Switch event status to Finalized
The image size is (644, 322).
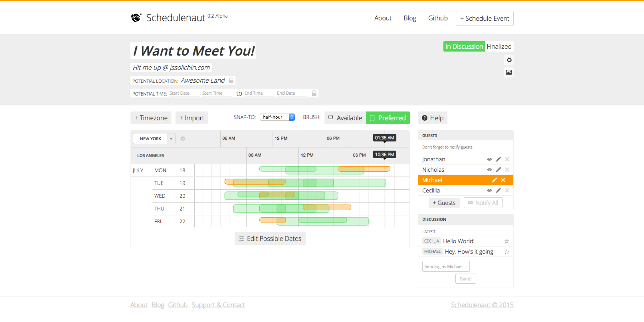click(x=499, y=47)
